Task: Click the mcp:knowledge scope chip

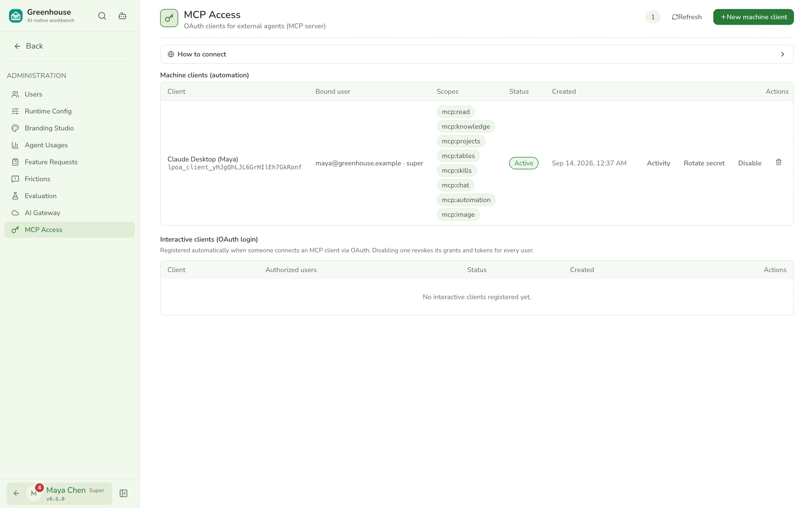Action: point(466,127)
